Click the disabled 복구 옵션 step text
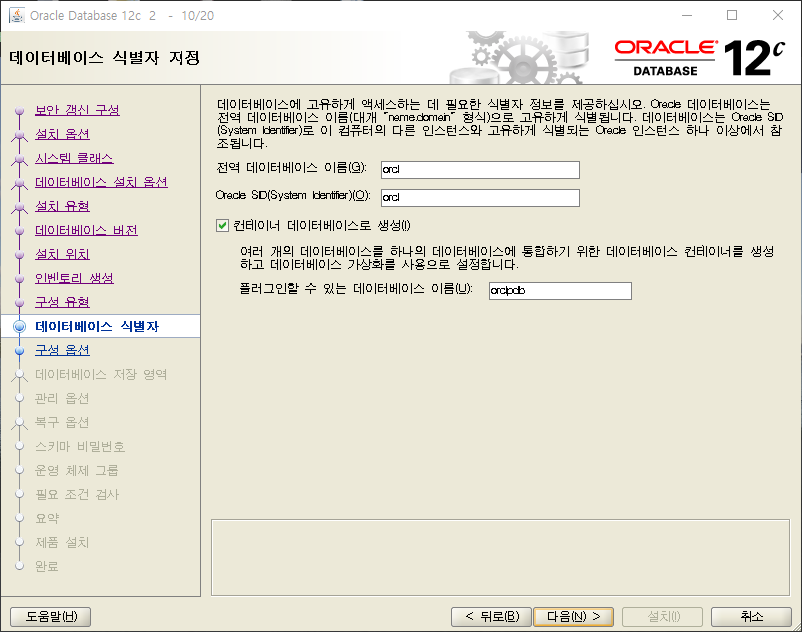The width and height of the screenshot is (802, 632). click(x=62, y=422)
